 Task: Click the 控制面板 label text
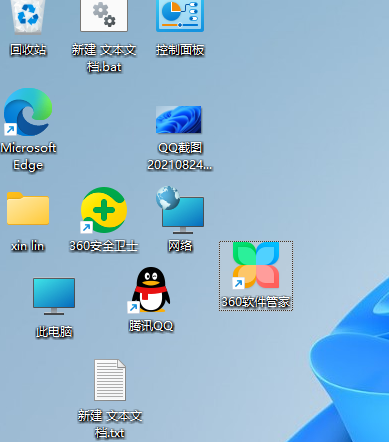point(180,50)
